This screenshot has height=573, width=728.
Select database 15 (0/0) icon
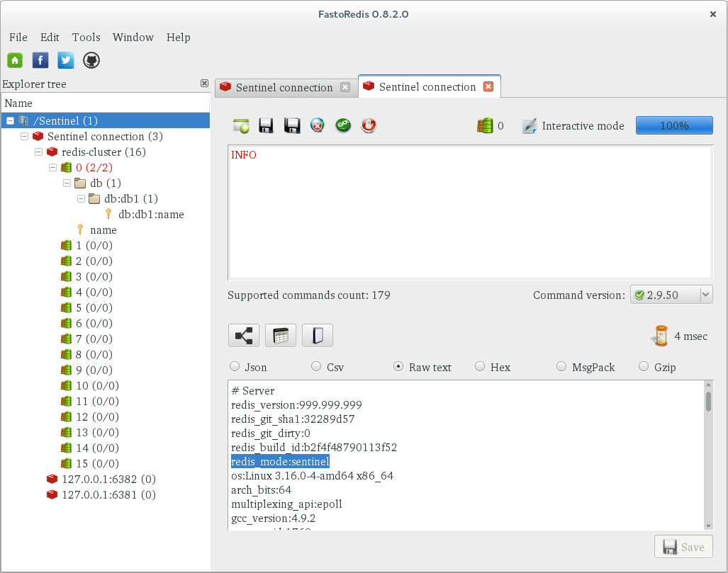(x=67, y=463)
